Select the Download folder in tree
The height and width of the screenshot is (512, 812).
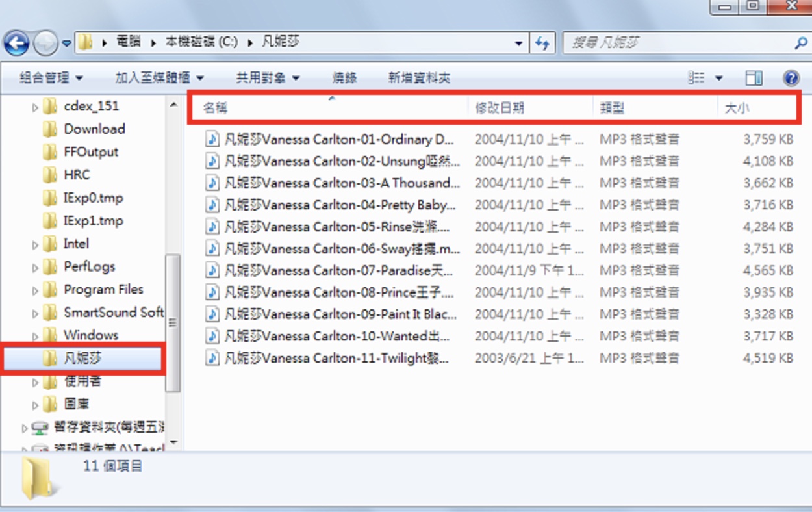click(94, 129)
